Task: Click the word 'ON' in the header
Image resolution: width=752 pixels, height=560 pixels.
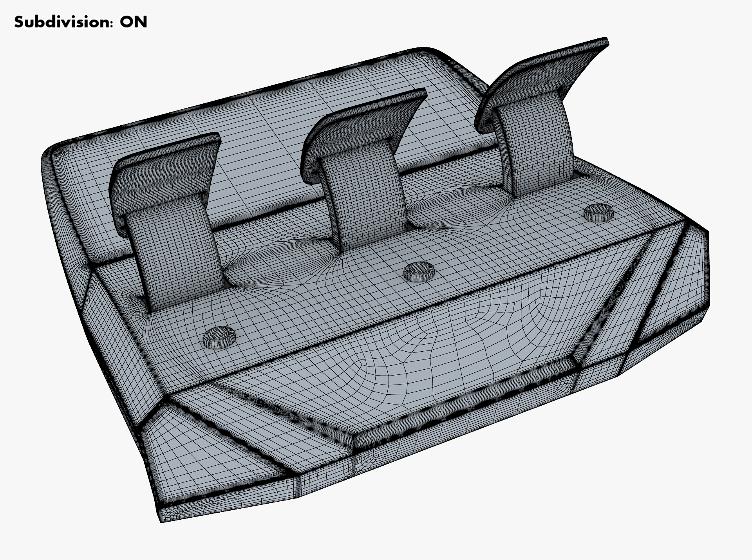Action: (x=134, y=22)
